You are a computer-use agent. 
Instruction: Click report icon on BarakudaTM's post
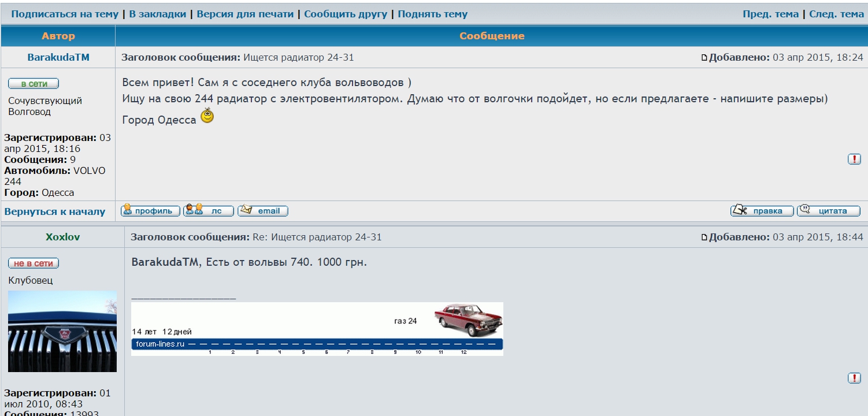[854, 159]
